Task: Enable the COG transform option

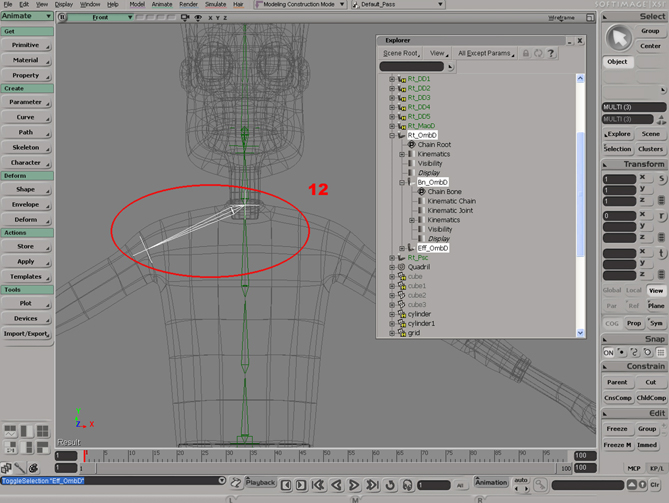Action: point(610,323)
